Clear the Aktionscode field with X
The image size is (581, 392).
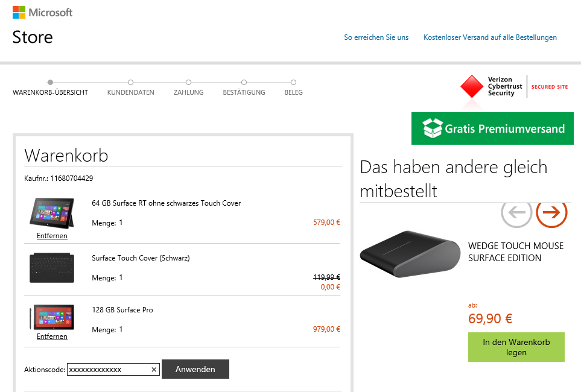[154, 370]
